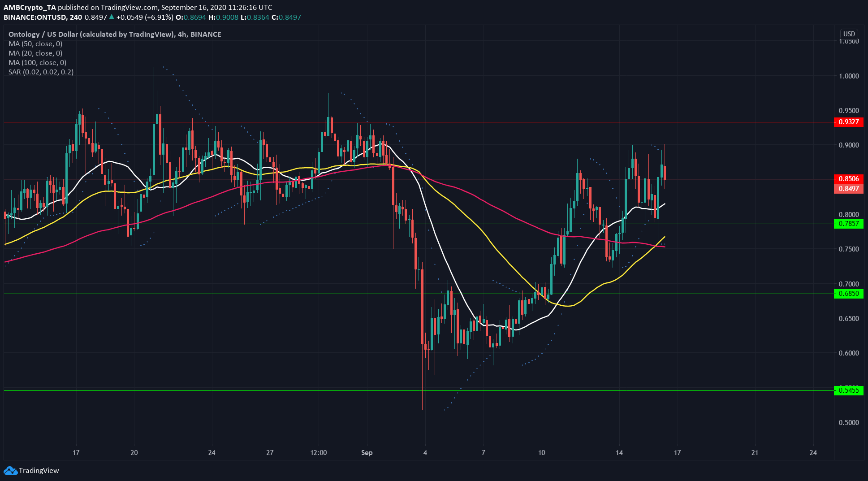Click the 0.5000 price axis label

849,422
